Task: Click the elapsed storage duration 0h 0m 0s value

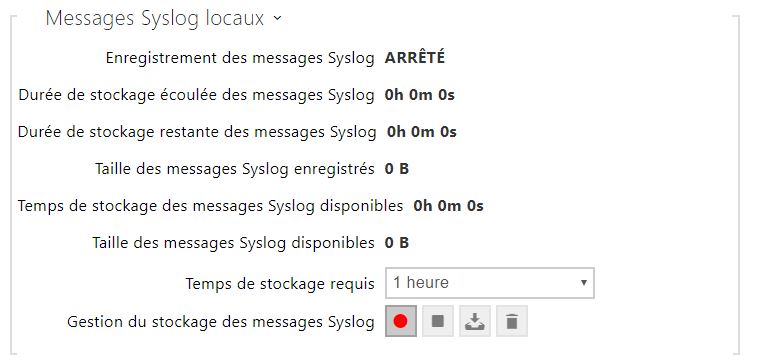Action: [x=420, y=95]
